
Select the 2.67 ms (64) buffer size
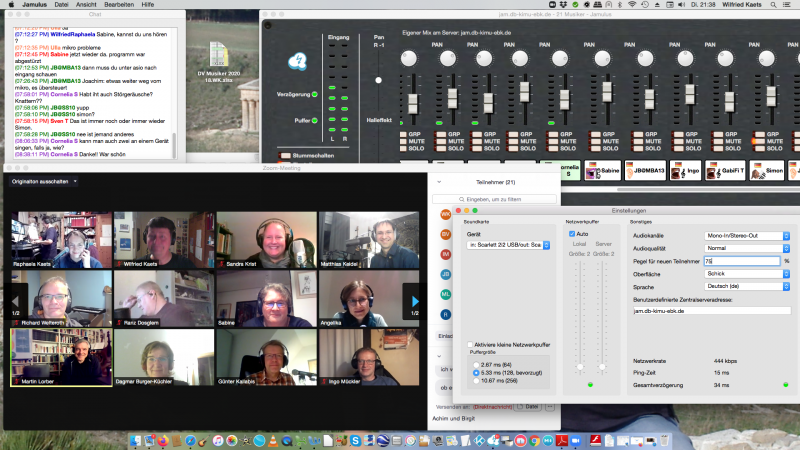[x=474, y=365]
